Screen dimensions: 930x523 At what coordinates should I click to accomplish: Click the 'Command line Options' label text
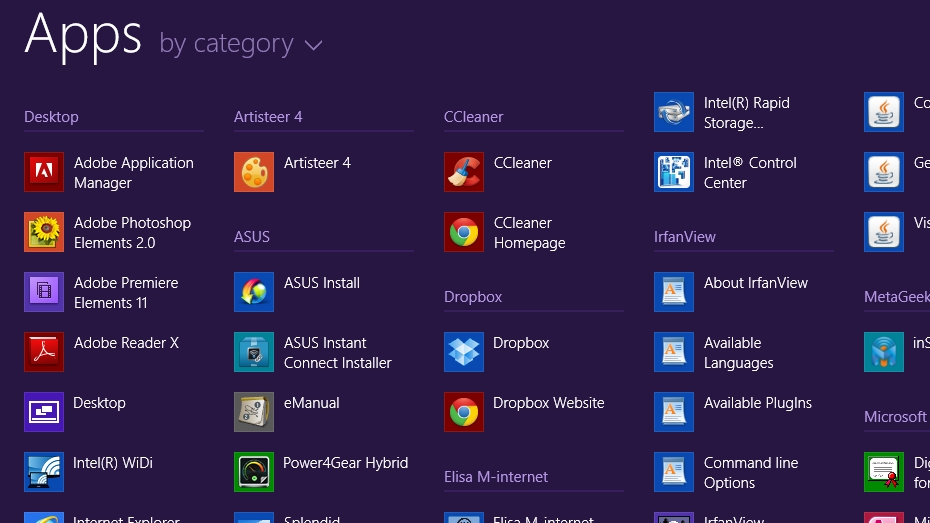(x=751, y=473)
